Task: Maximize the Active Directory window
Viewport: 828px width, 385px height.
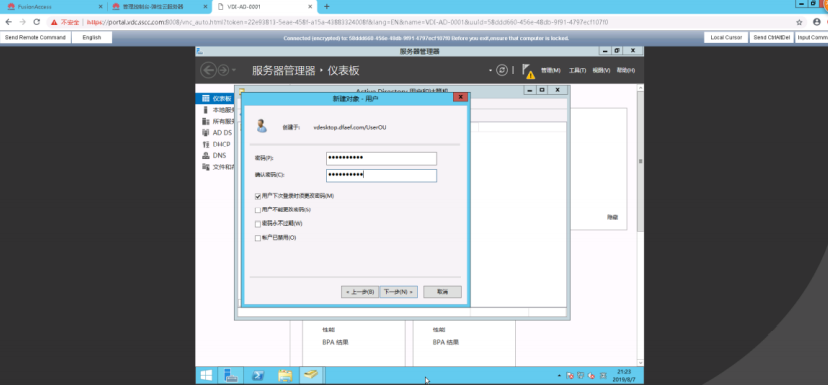Action: tap(541, 90)
